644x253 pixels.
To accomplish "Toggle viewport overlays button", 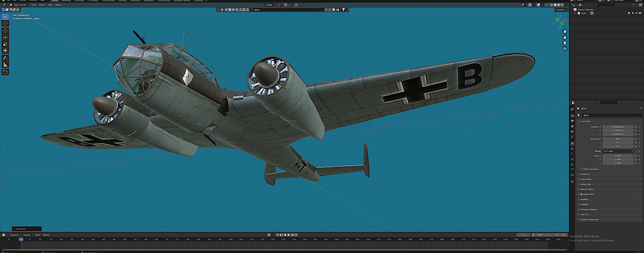I will point(538,5).
